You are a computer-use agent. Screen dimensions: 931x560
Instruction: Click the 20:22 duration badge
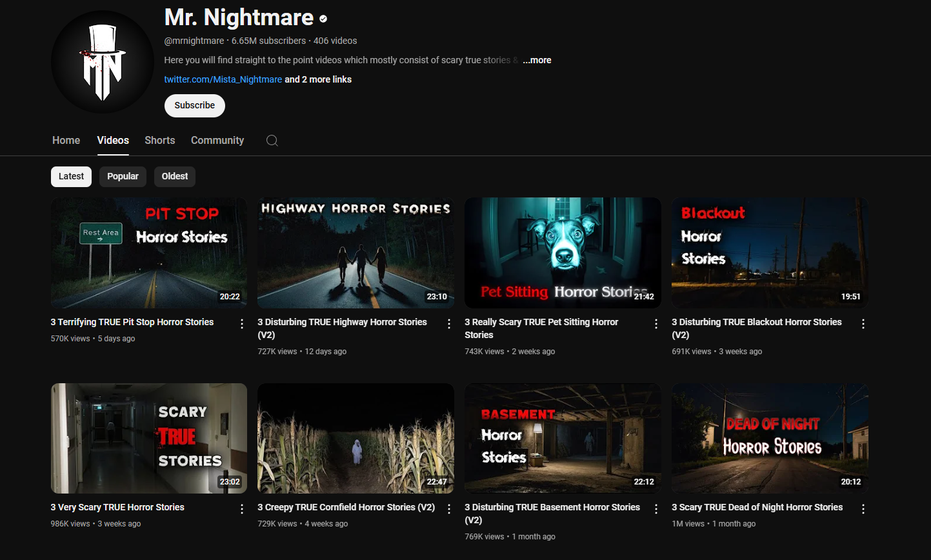click(x=230, y=297)
